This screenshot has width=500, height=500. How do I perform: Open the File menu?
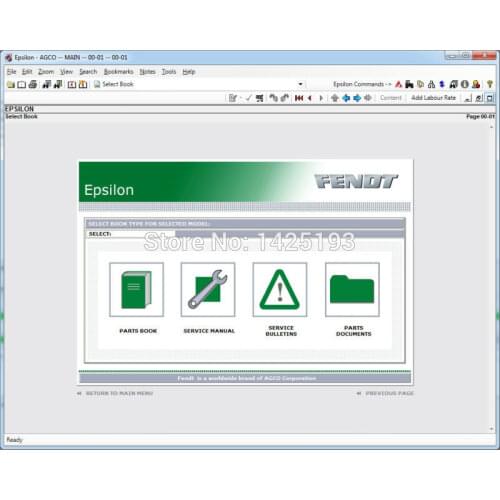11,72
